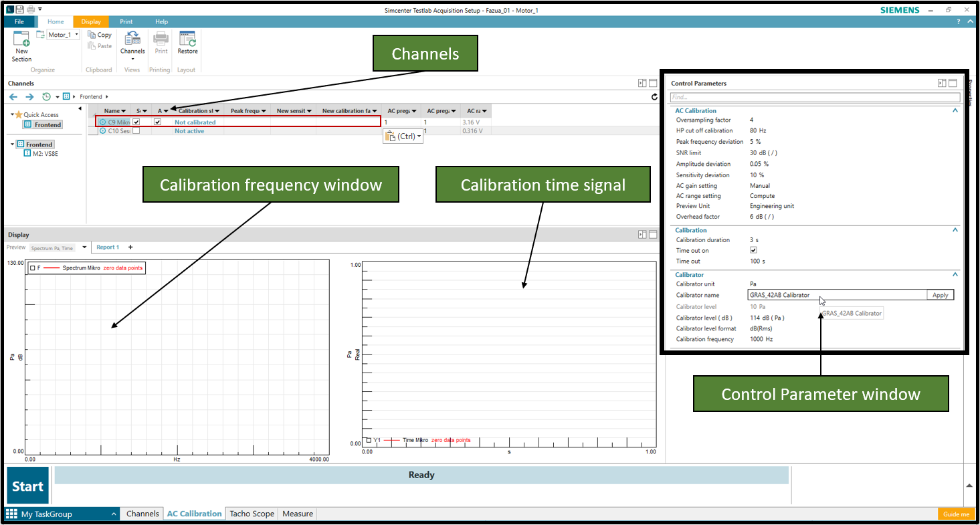Click the orange Guide me button
The width and height of the screenshot is (980, 525).
tap(956, 514)
